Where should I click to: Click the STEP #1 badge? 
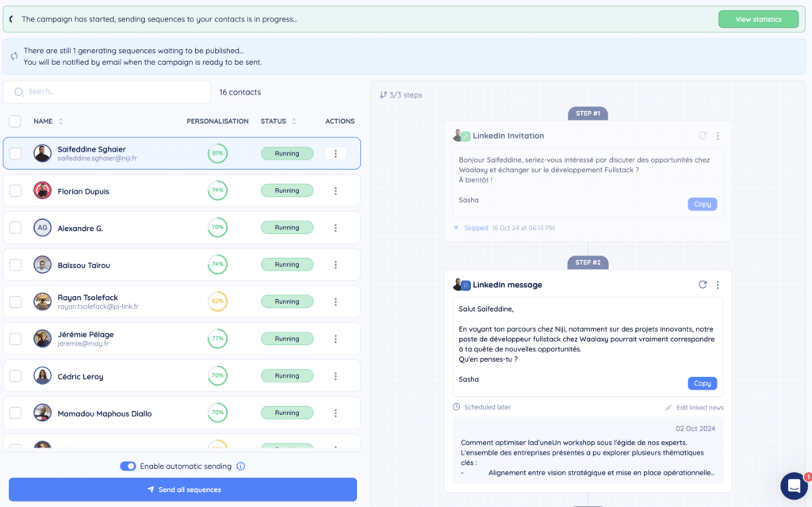pos(588,113)
